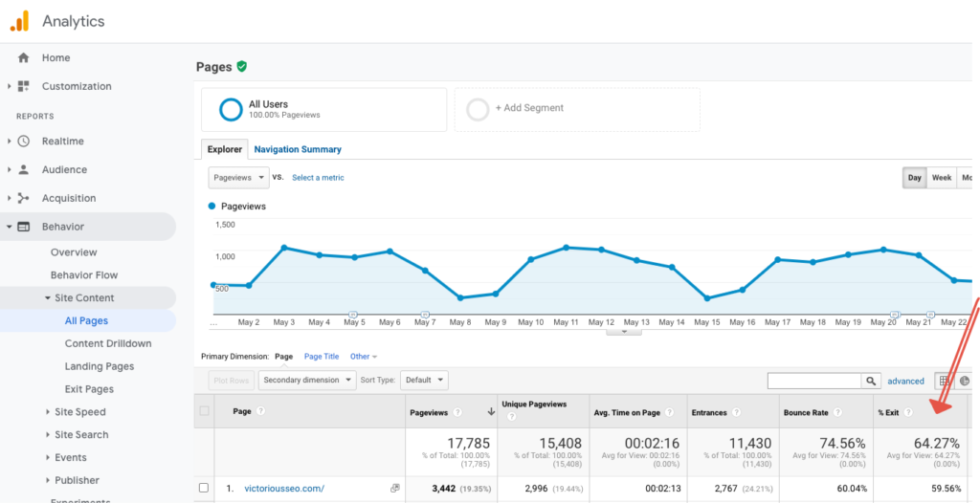Click help icon next to Bounce Rate
The image size is (980, 503).
[x=838, y=412]
